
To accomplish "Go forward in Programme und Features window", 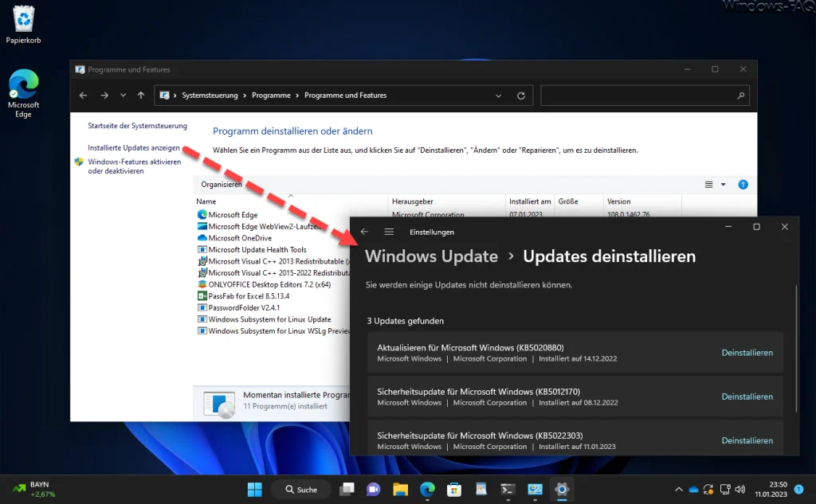I will pyautogui.click(x=104, y=96).
